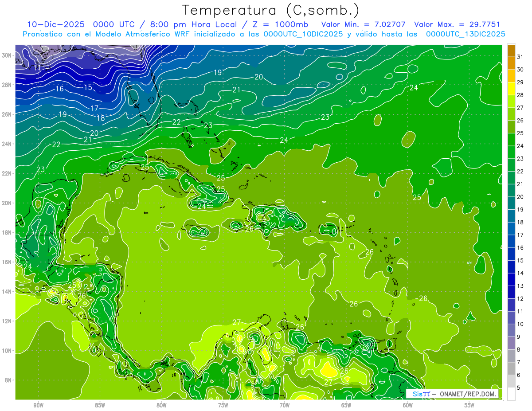Click the 75W longitude axis label
532x411 pixels.
pos(223,405)
